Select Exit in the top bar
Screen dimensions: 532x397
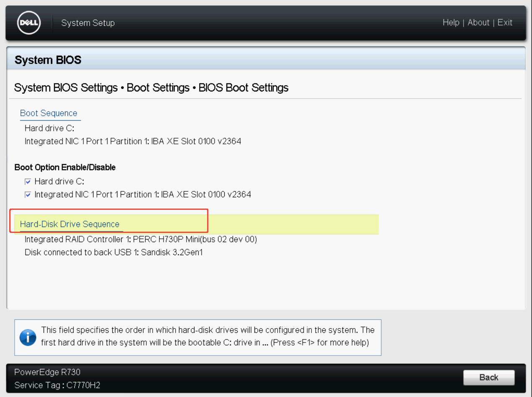[505, 23]
